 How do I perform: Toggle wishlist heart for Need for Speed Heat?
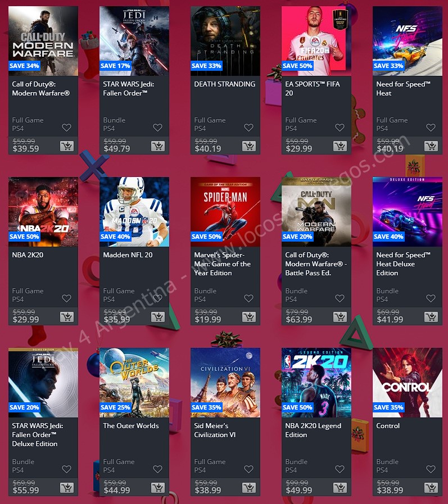[x=431, y=128]
